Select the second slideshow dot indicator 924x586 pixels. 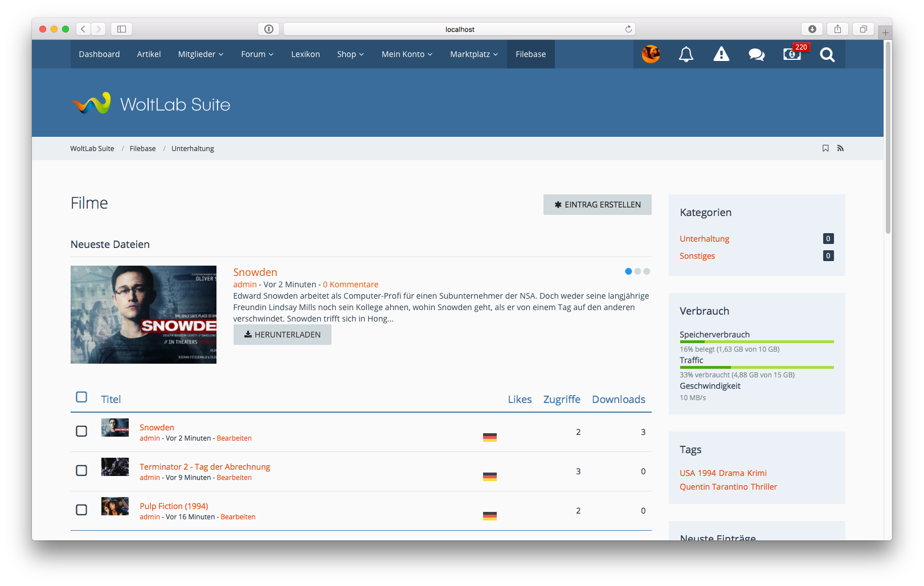pyautogui.click(x=637, y=271)
